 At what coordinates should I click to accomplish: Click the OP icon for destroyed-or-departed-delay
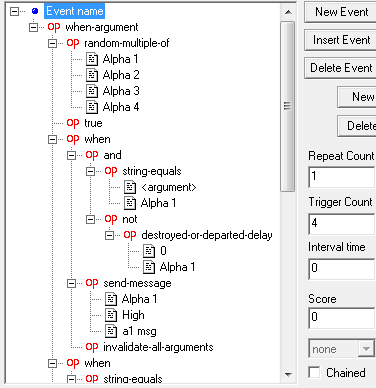coord(130,235)
